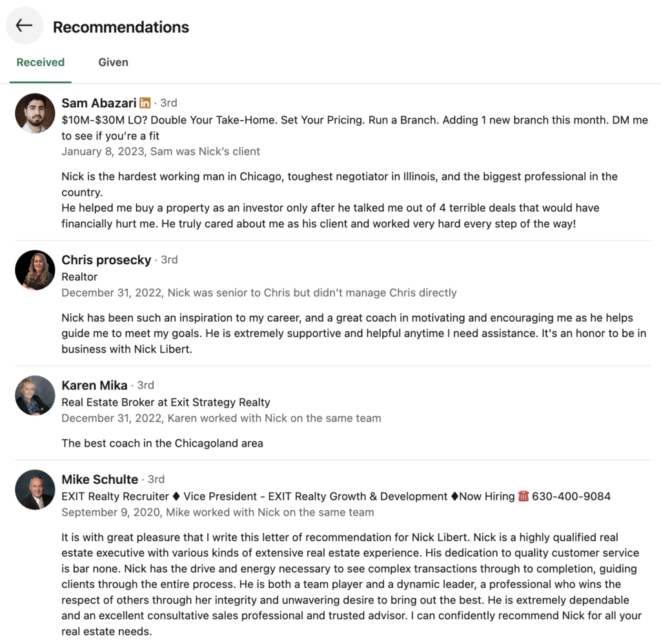Open Sam Abazari's profile photo

click(x=35, y=113)
